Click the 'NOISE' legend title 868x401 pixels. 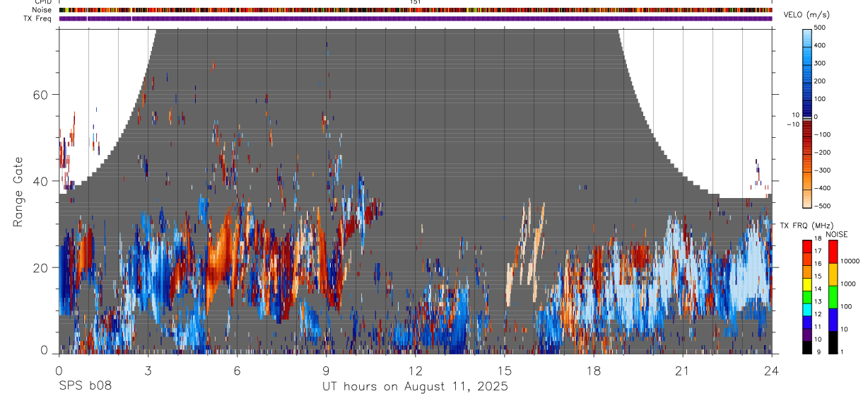pyautogui.click(x=836, y=234)
